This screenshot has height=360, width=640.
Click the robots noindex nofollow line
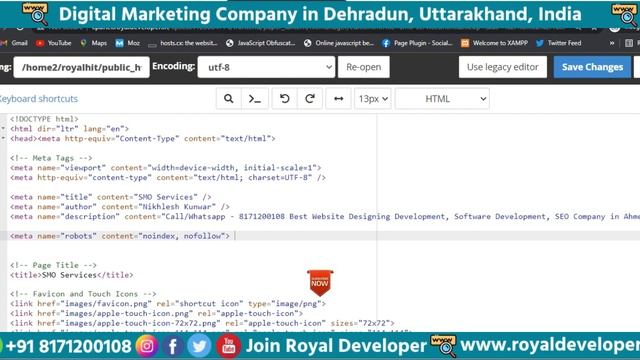[120, 236]
